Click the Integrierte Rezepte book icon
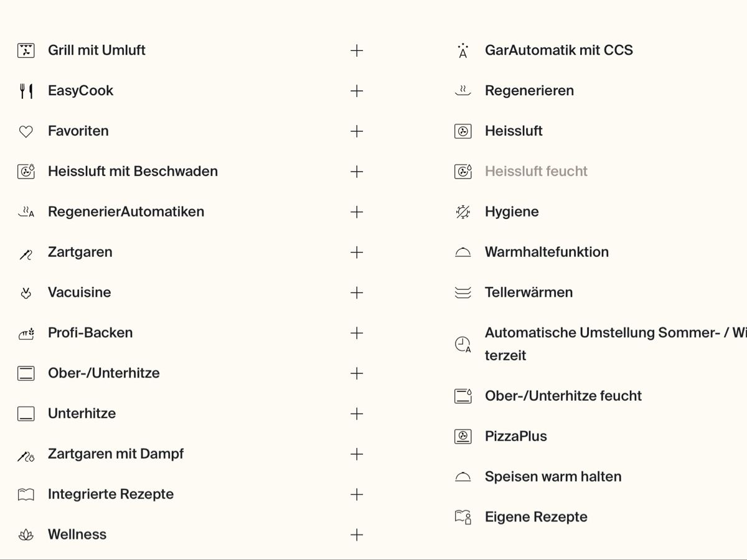This screenshot has width=747, height=560. point(26,495)
